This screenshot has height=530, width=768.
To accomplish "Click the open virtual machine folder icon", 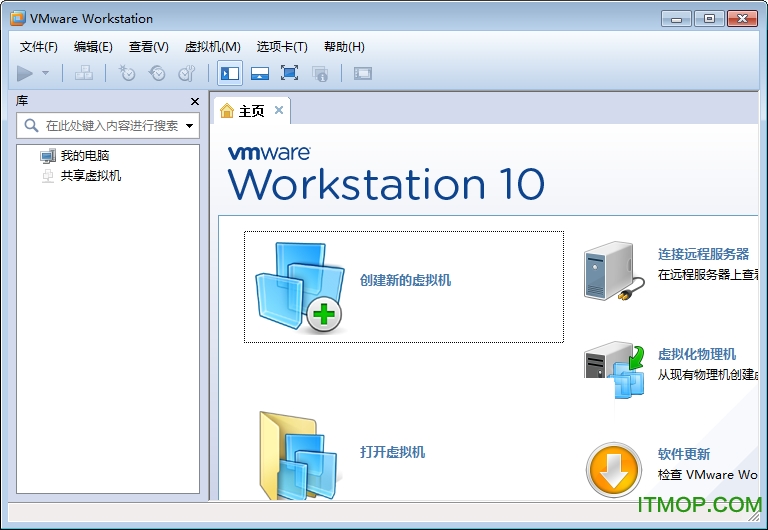I will tap(299, 456).
